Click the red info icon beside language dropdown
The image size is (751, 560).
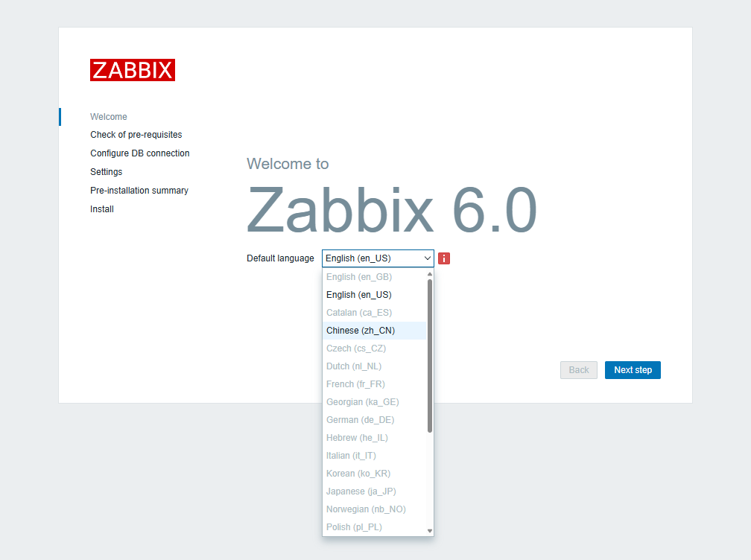point(444,258)
